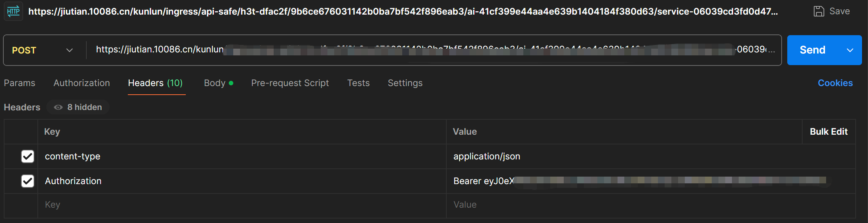This screenshot has height=223, width=868.
Task: Switch to the Settings tab
Action: pyautogui.click(x=405, y=83)
